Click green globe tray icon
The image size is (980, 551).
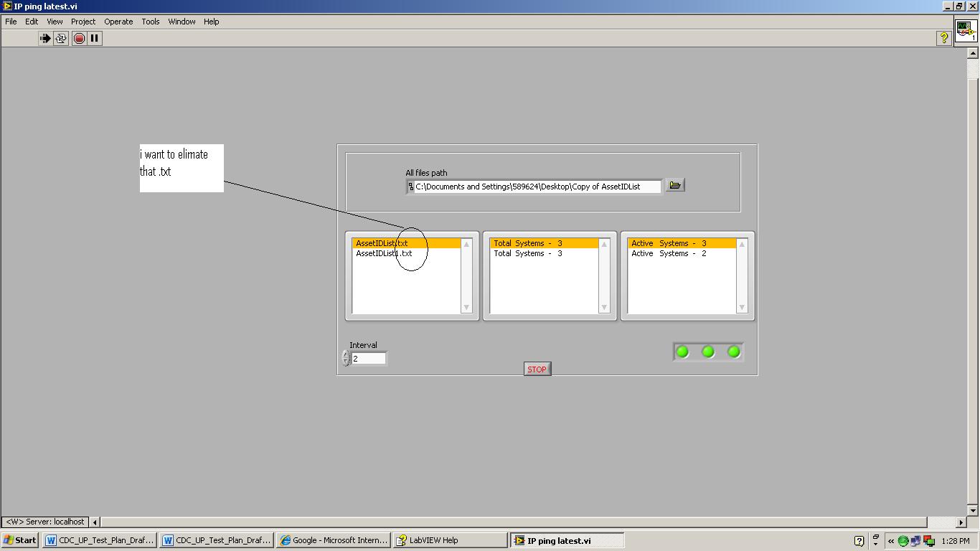[x=903, y=541]
